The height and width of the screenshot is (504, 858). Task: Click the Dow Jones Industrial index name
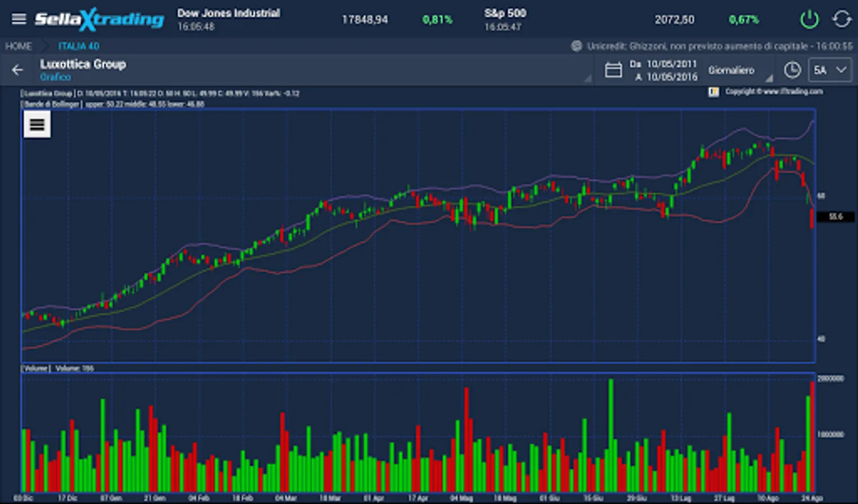229,13
